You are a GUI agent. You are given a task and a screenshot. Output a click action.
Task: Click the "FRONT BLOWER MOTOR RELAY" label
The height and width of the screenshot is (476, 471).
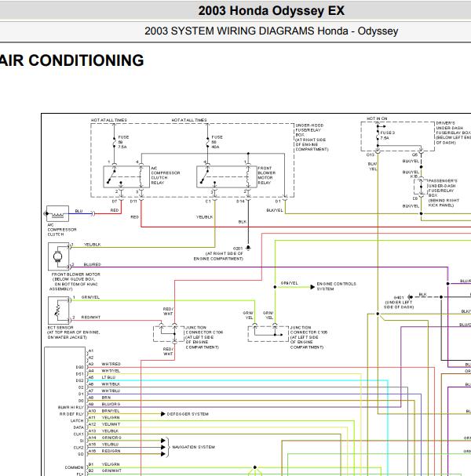click(266, 176)
